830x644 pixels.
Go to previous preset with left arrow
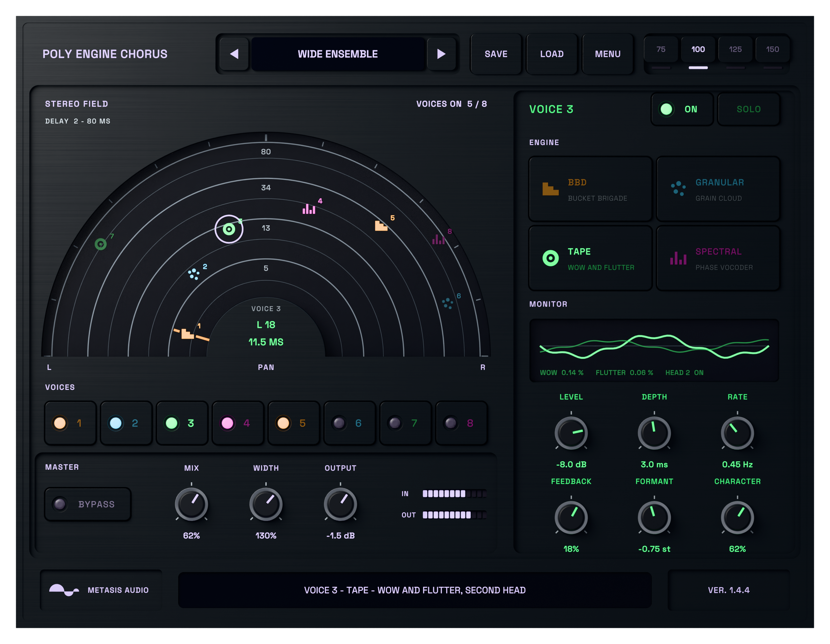point(234,54)
